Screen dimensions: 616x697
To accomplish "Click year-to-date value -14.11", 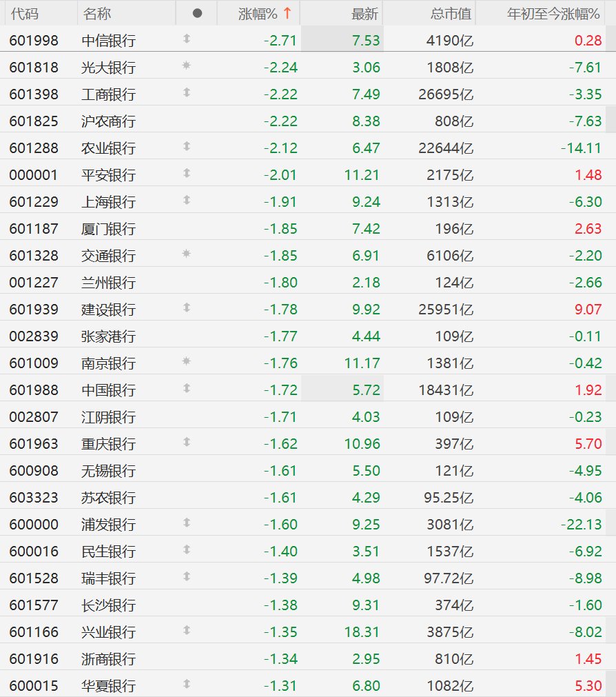I will (x=582, y=148).
